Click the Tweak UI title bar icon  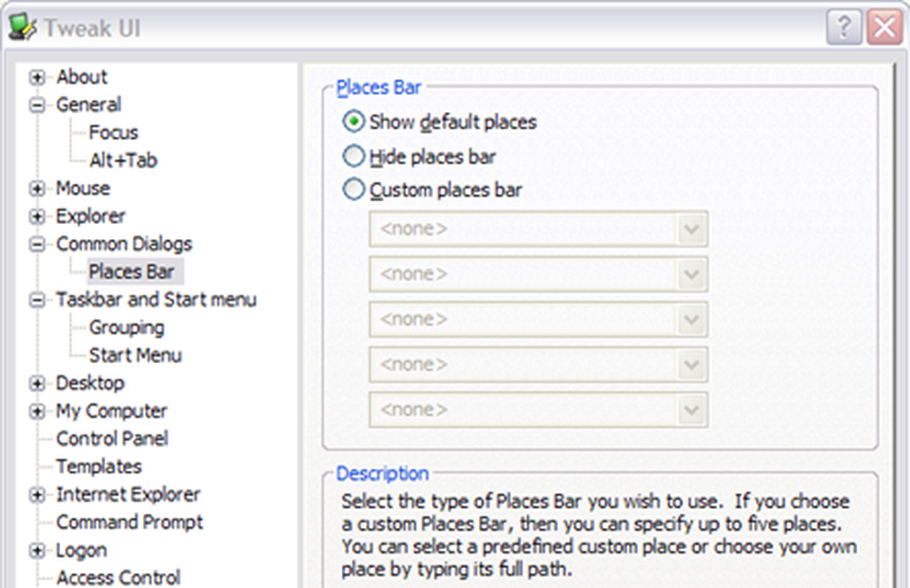pos(24,26)
